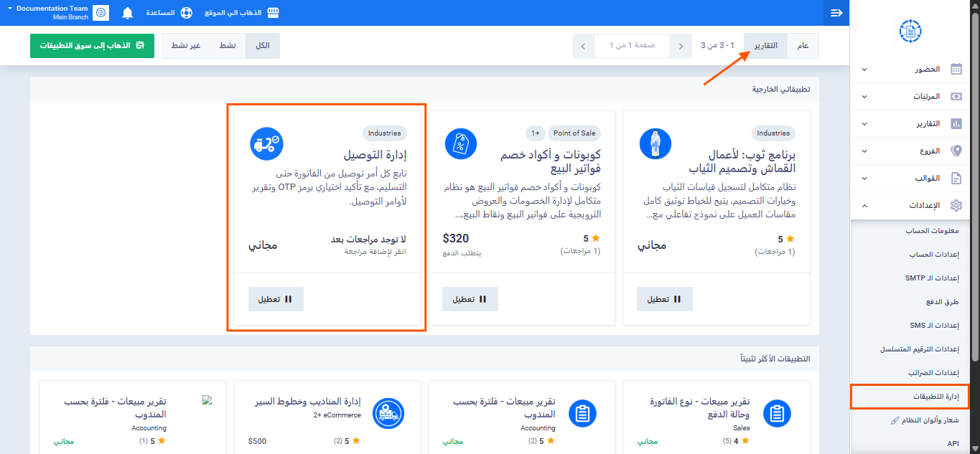Click the $320 price text
The image size is (980, 454).
tap(457, 239)
